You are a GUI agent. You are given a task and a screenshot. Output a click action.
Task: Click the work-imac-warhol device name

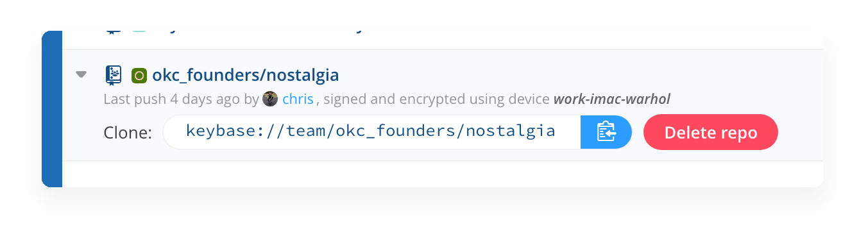[x=611, y=99]
